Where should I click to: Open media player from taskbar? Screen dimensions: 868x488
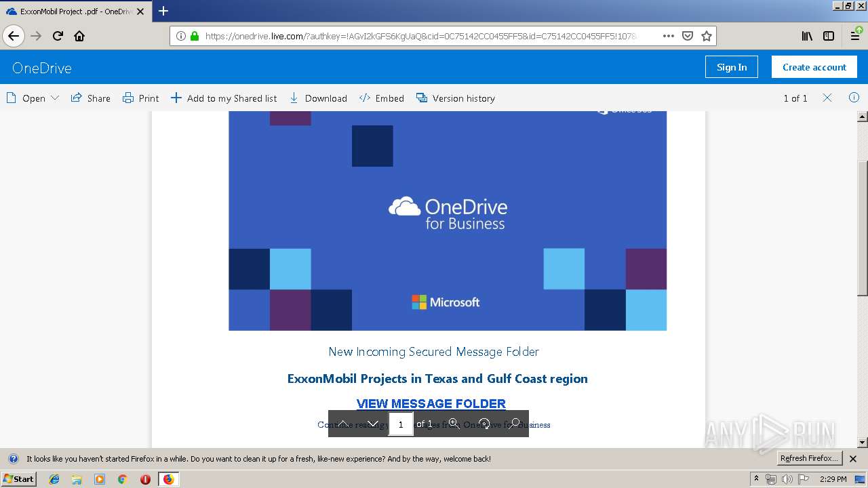(100, 479)
